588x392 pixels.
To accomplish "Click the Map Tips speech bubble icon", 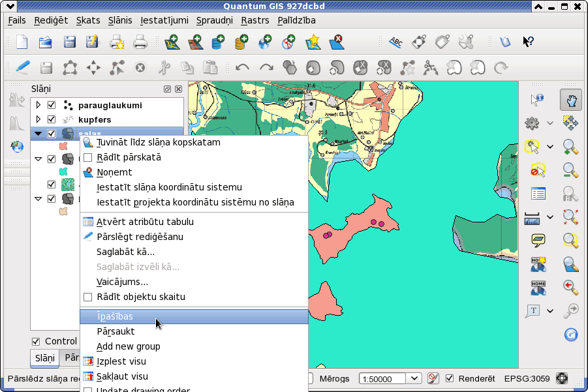I will (538, 240).
